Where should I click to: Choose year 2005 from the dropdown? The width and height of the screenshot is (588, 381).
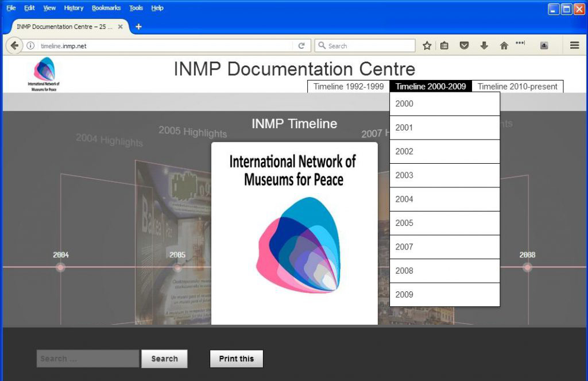445,223
